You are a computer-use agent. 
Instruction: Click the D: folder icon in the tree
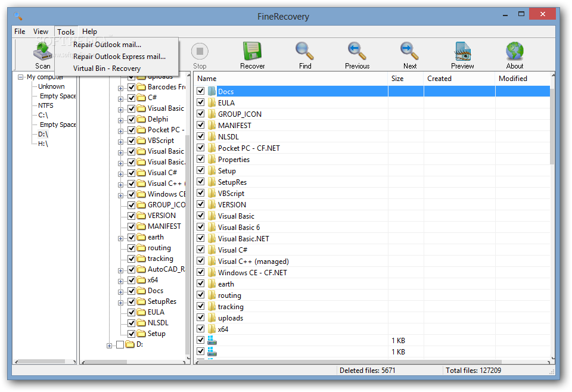click(130, 344)
